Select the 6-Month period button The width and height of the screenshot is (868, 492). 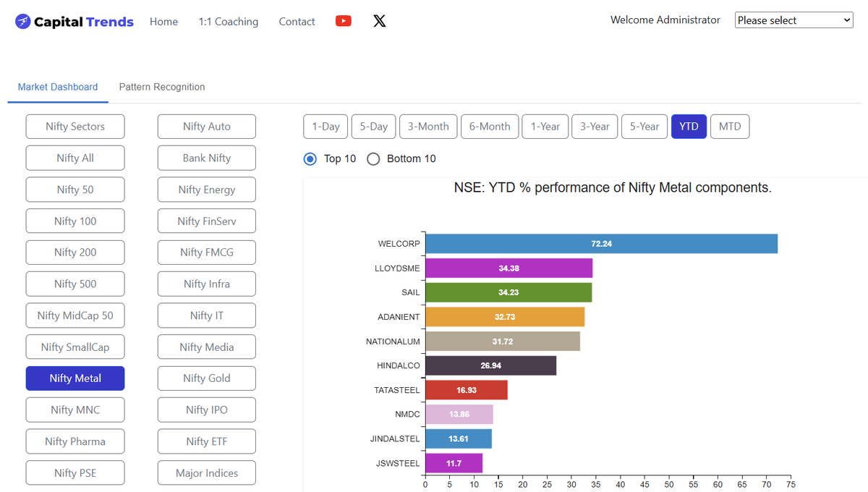[490, 127]
